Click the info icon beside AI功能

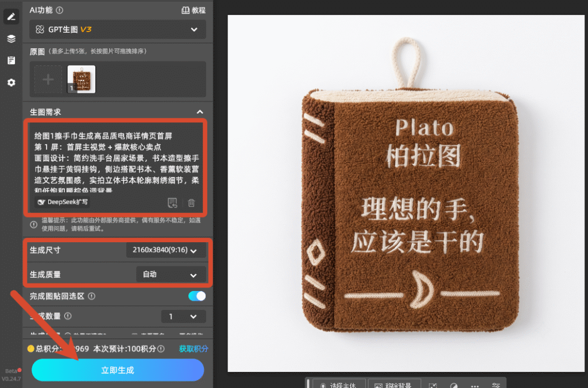[59, 10]
